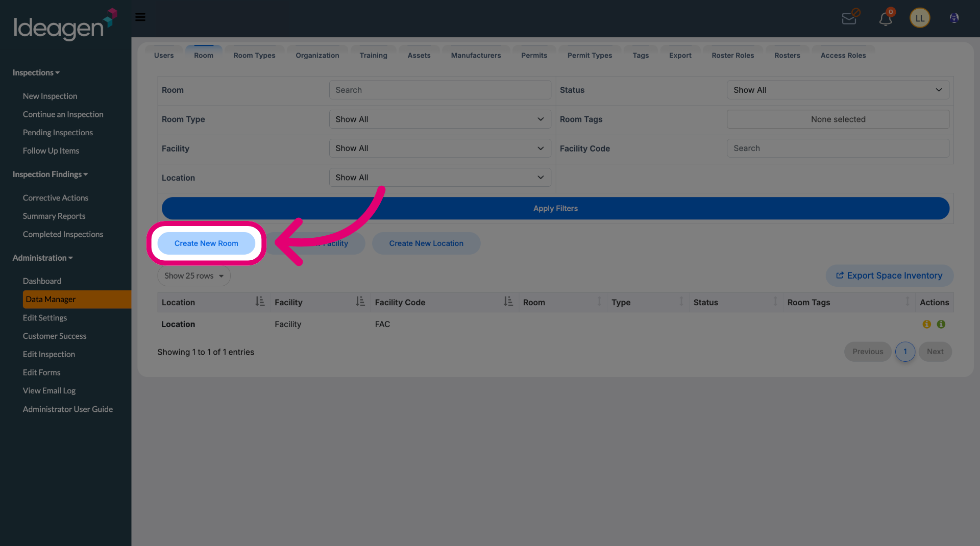The height and width of the screenshot is (546, 980).
Task: Open Data Manager in sidebar
Action: click(x=77, y=299)
